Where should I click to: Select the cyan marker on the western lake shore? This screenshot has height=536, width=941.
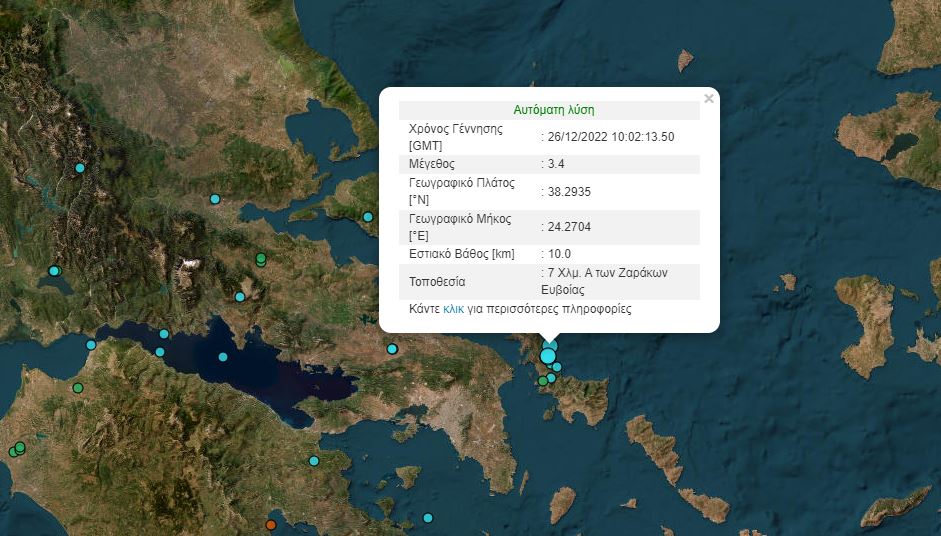coord(54,271)
